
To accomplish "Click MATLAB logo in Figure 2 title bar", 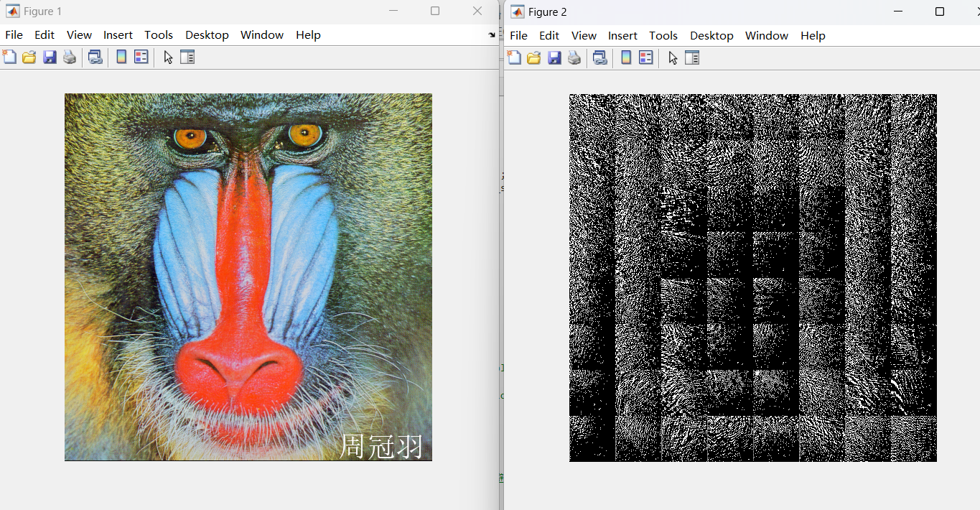I will pyautogui.click(x=517, y=11).
